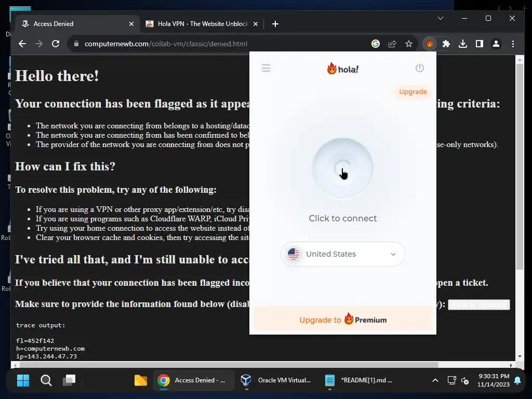Open the tab search chevron
The width and height of the screenshot is (532, 399).
(441, 18)
